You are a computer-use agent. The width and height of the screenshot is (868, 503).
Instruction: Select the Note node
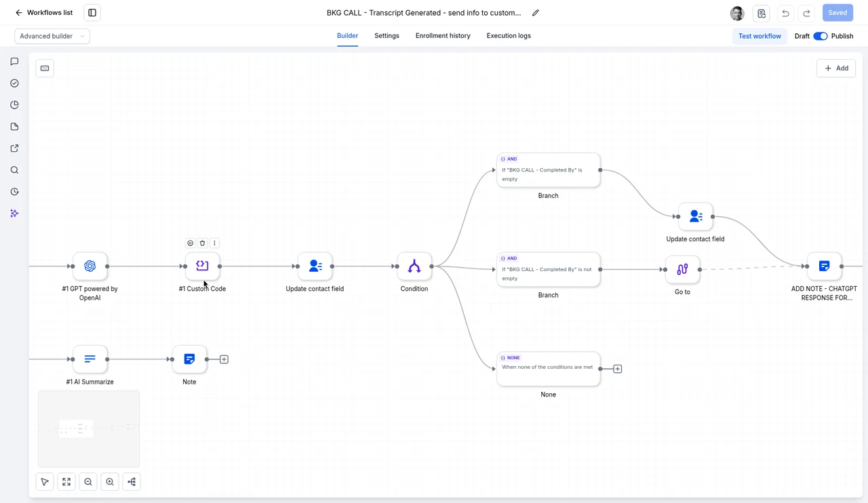[189, 359]
